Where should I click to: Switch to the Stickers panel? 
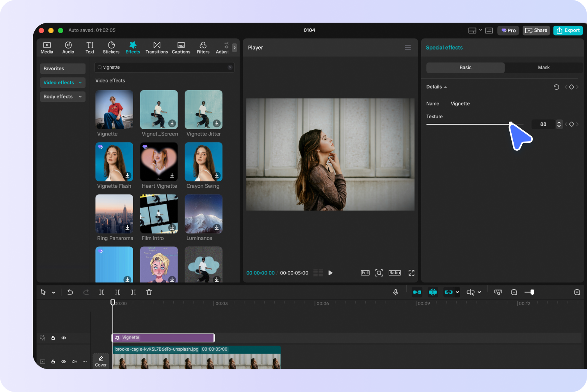click(x=111, y=47)
